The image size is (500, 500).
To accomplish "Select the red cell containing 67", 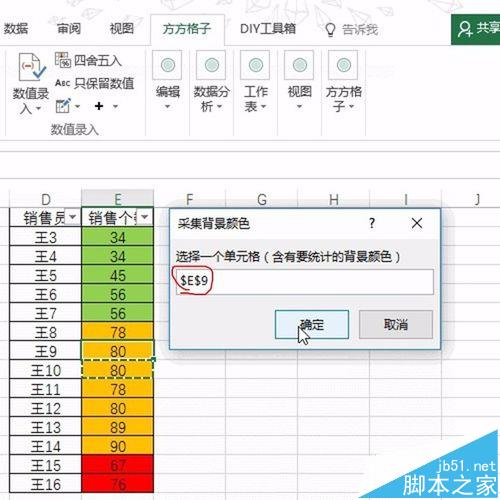I will point(117,465).
